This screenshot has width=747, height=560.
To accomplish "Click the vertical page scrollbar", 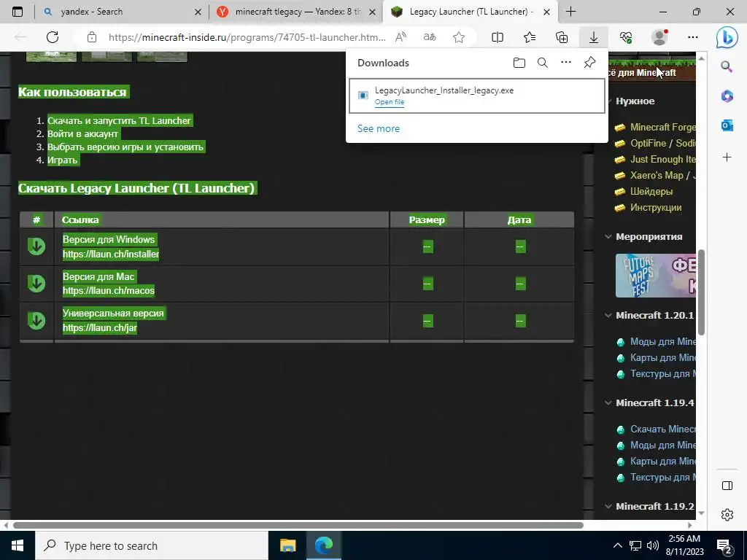I will (701, 292).
